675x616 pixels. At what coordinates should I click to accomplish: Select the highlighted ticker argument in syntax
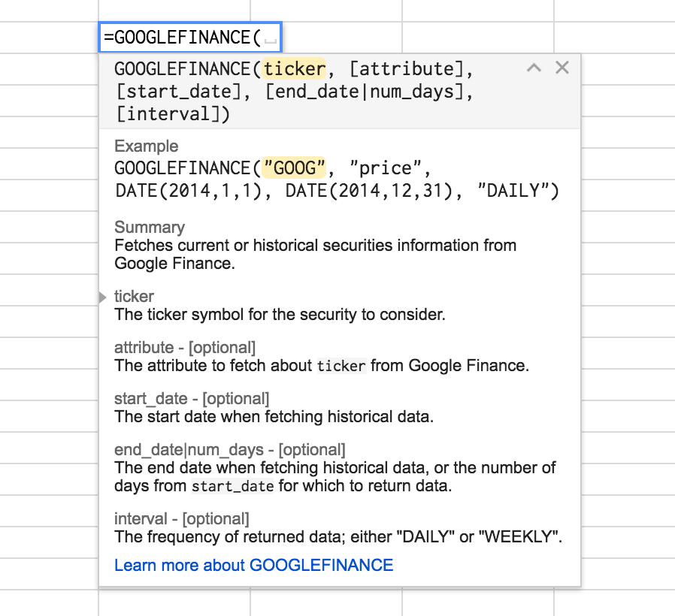pos(294,69)
